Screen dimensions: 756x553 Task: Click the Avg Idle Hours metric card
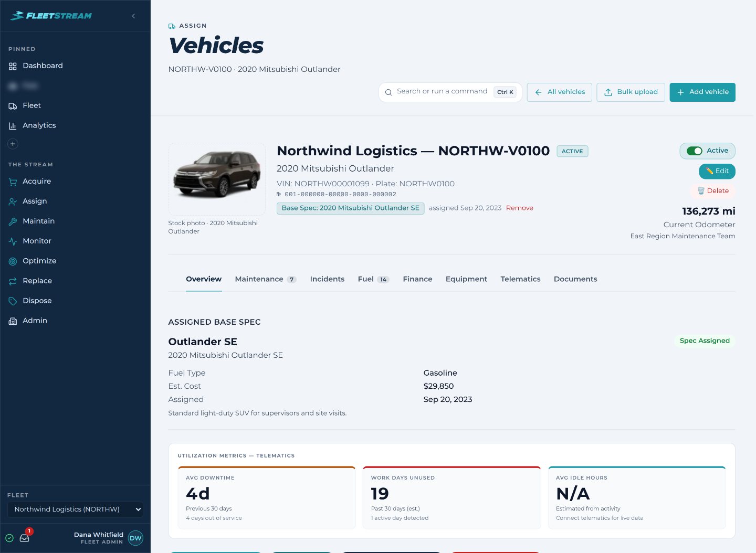click(x=637, y=497)
